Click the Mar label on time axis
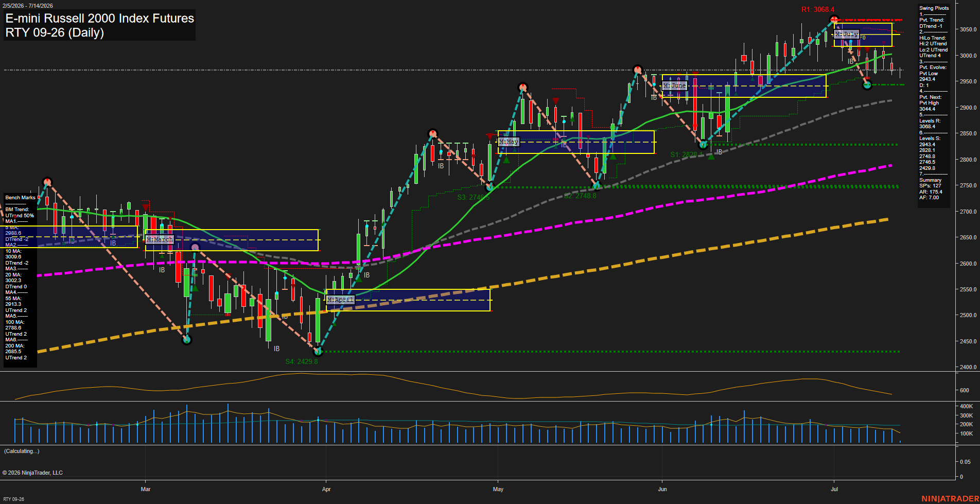Screen dimensions: 980x504 click(x=146, y=489)
